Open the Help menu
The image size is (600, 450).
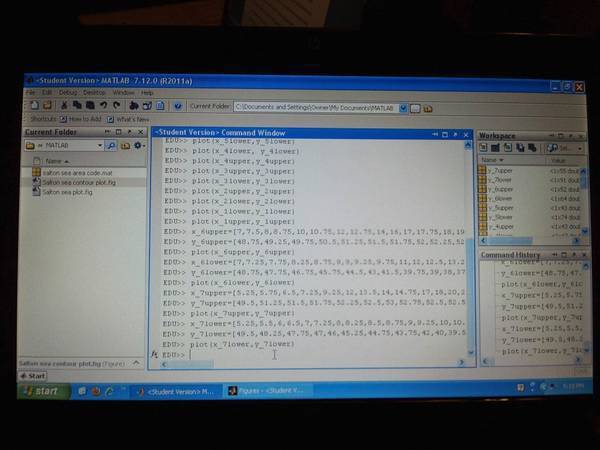pos(147,93)
